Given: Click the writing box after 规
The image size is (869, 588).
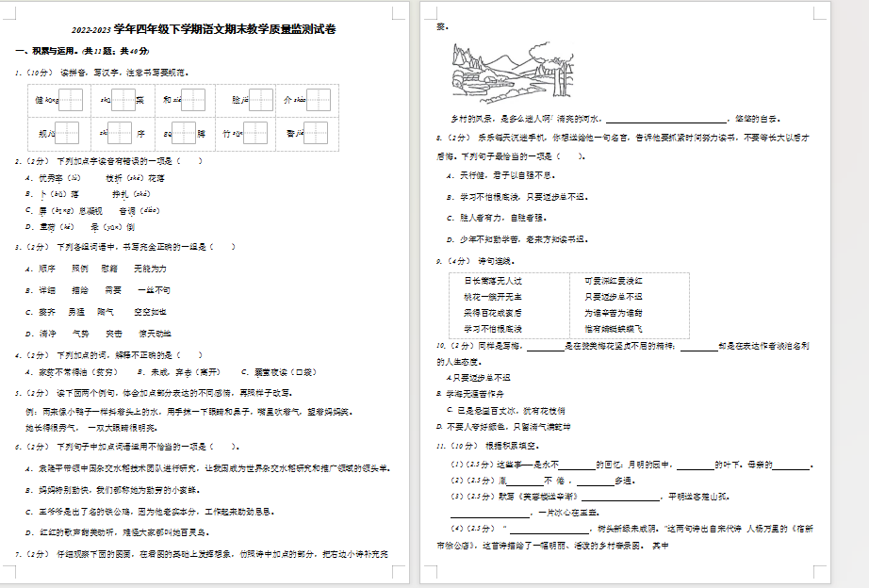Looking at the screenshot, I should coord(67,133).
